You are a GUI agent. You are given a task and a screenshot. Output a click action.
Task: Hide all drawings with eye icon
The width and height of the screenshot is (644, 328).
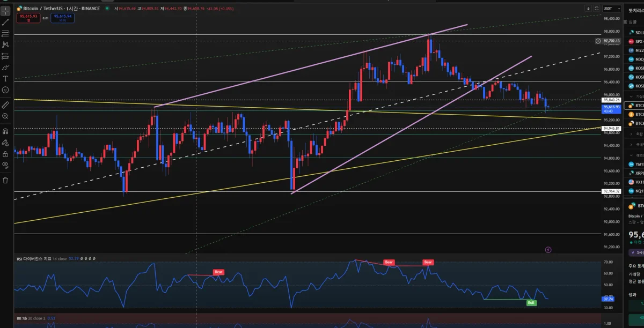pyautogui.click(x=5, y=165)
